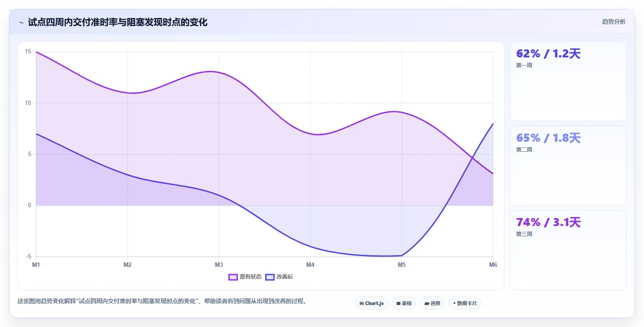Click the 改善后 line's lowest point at M5
The height and width of the screenshot is (327, 644).
click(402, 256)
